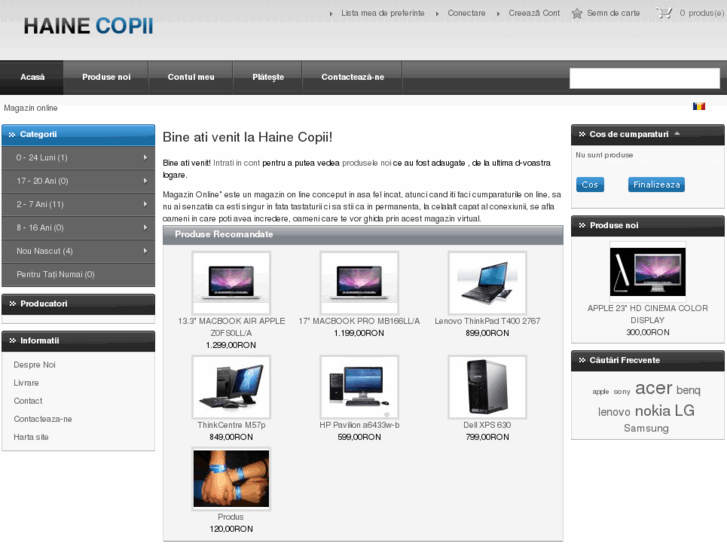727x545 pixels.
Task: Open the Apple Cinema Display thumbnail
Action: (647, 272)
